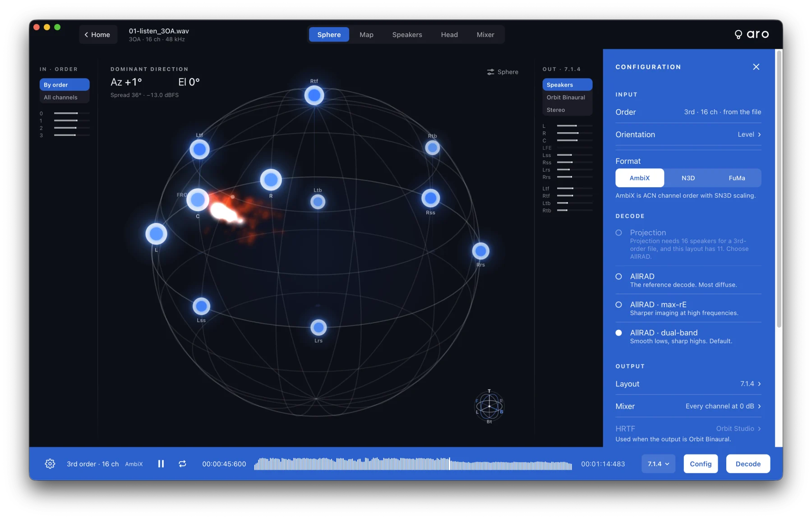Switch to the Mixer tab

click(x=485, y=35)
